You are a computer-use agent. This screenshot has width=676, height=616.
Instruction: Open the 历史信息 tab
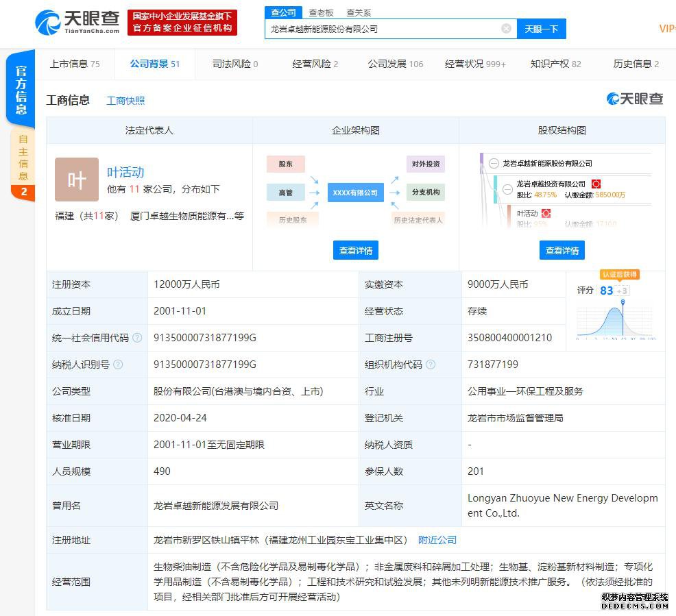click(636, 64)
